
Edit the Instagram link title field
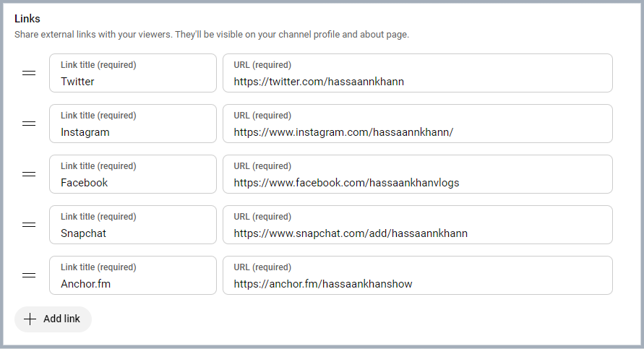click(133, 124)
